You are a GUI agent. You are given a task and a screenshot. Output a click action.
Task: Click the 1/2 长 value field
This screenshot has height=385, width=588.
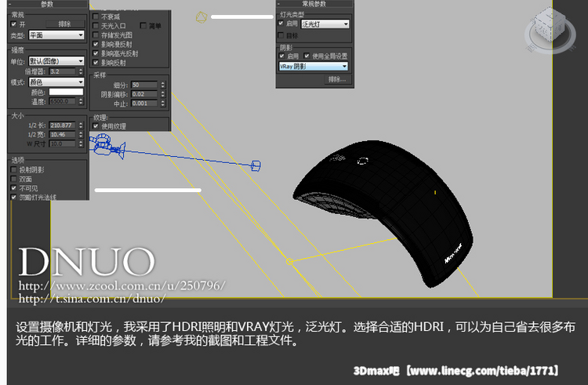pos(61,125)
